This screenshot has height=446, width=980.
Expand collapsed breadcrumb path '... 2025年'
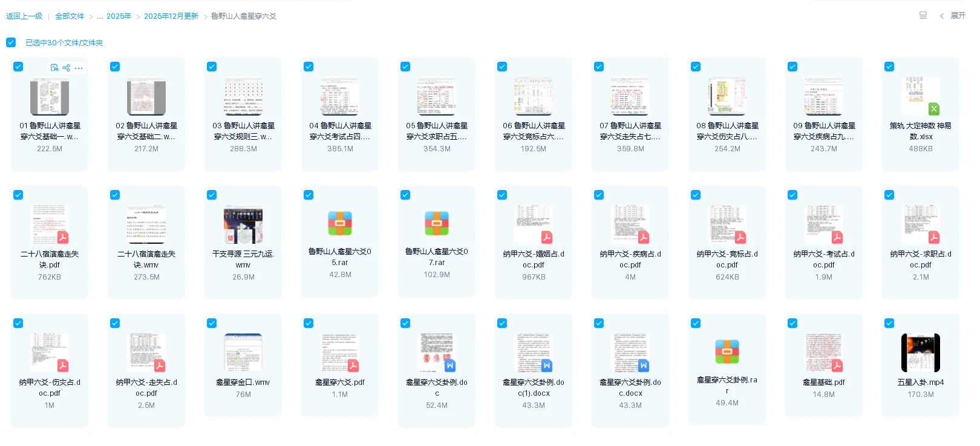(114, 16)
